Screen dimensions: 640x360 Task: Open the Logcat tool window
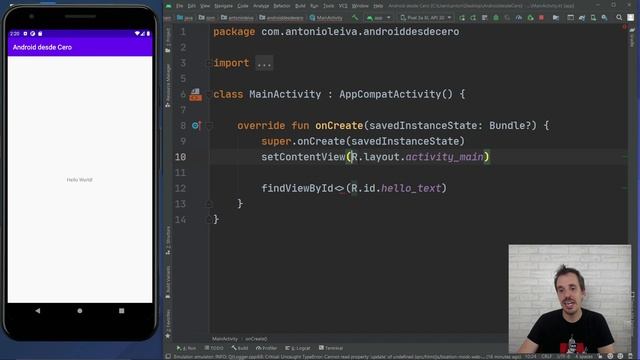click(298, 348)
